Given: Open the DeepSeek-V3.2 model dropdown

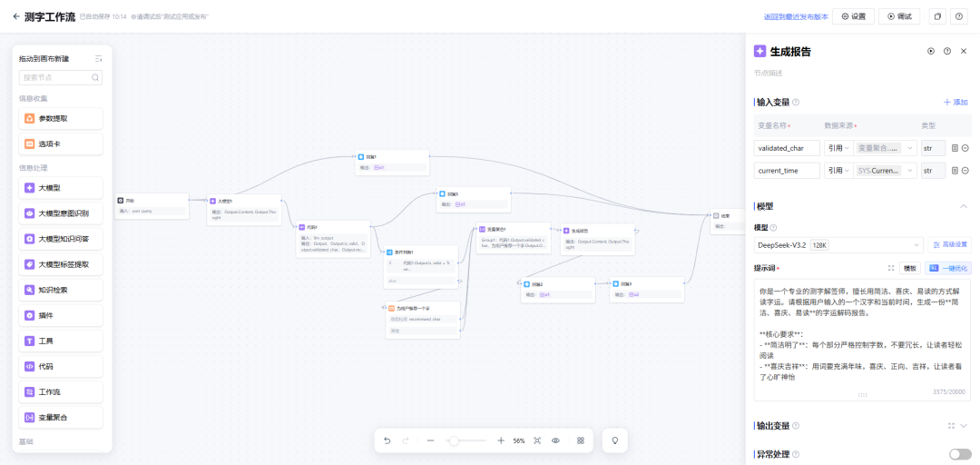Looking at the screenshot, I should pyautogui.click(x=838, y=244).
